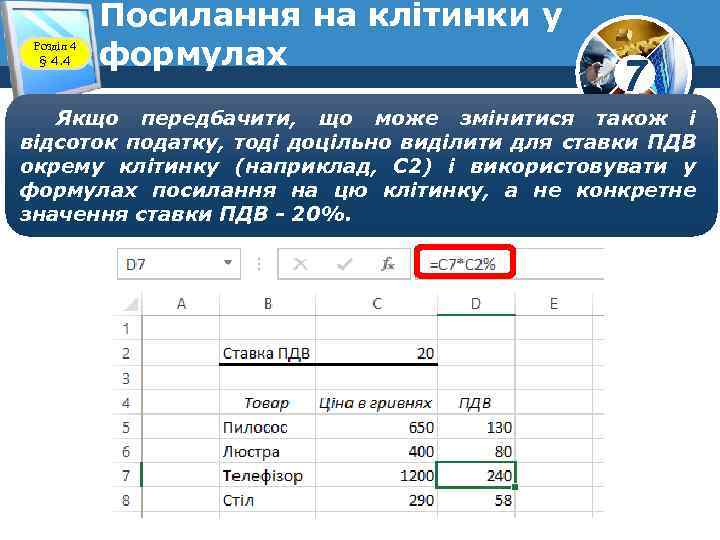720x540 pixels.
Task: Select row 7 header
Action: click(x=127, y=476)
